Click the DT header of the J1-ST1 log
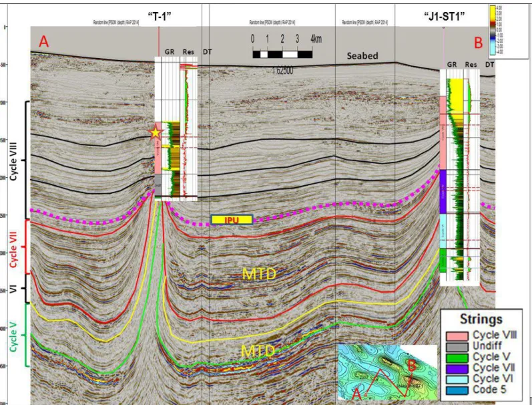This screenshot has width=532, height=405. coord(489,64)
